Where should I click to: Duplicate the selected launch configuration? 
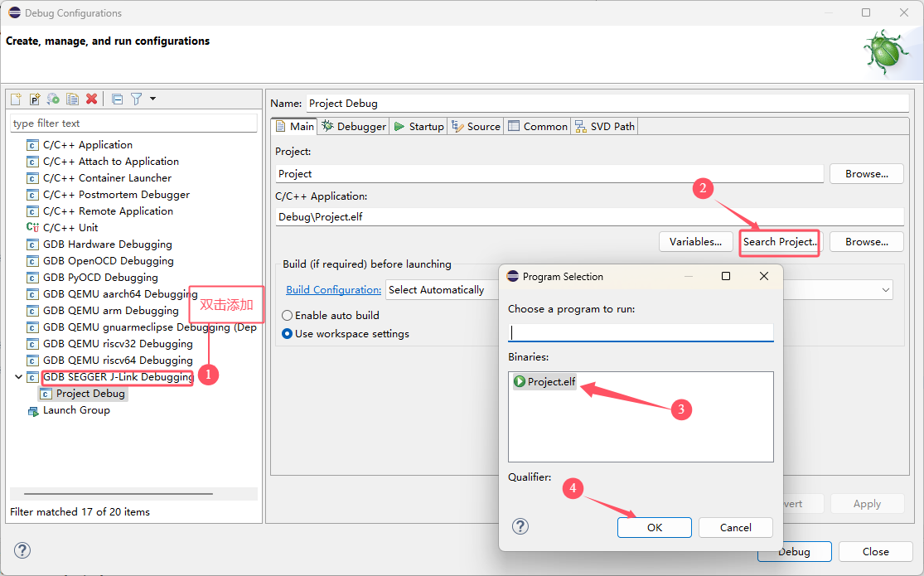[72, 99]
